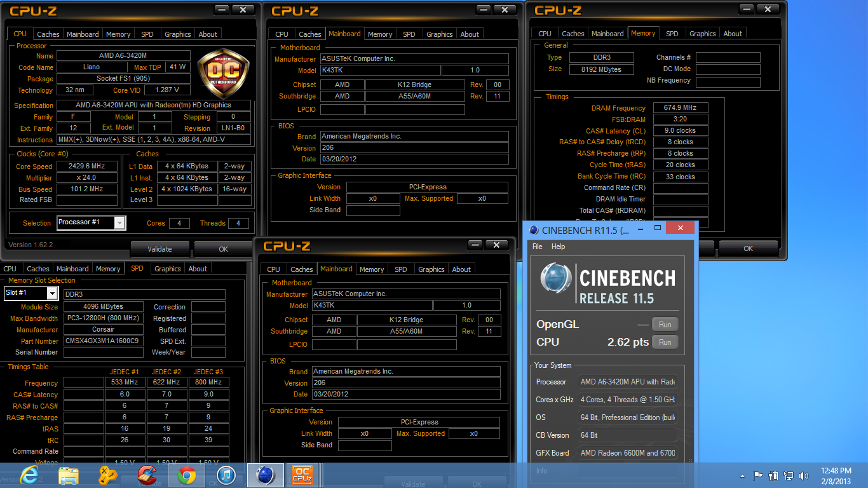This screenshot has height=488, width=868.
Task: Open Graphics tab in the CPU window
Action: (178, 34)
